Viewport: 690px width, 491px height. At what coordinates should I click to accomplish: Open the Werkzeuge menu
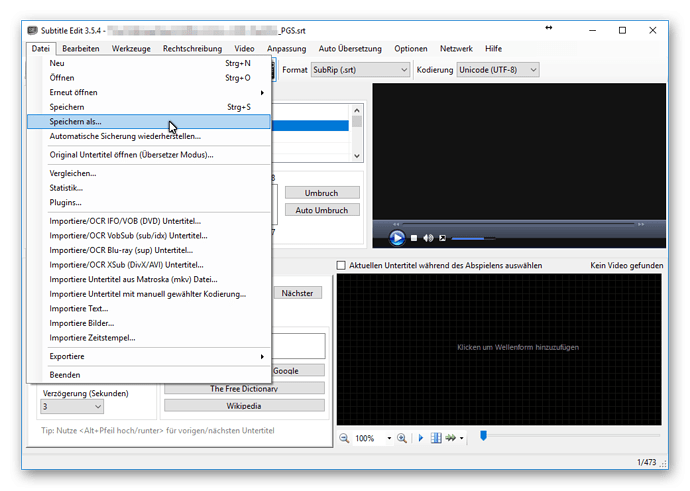pos(131,48)
